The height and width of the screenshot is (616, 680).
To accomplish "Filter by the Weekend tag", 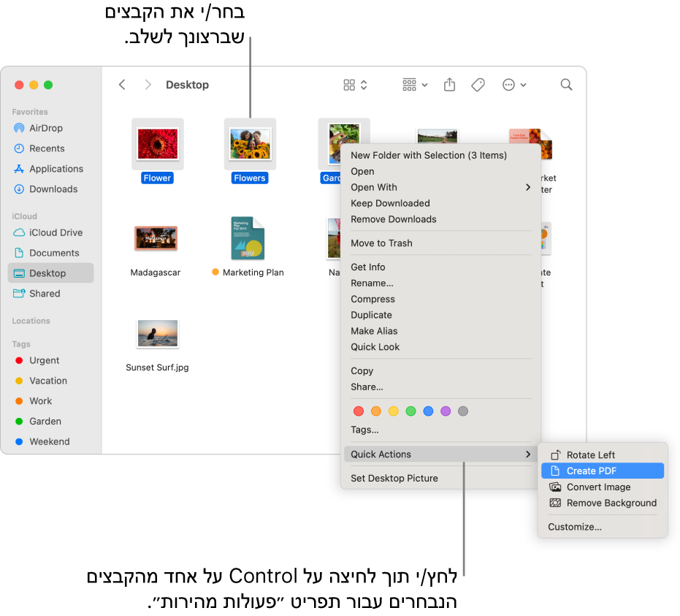I will pyautogui.click(x=49, y=441).
